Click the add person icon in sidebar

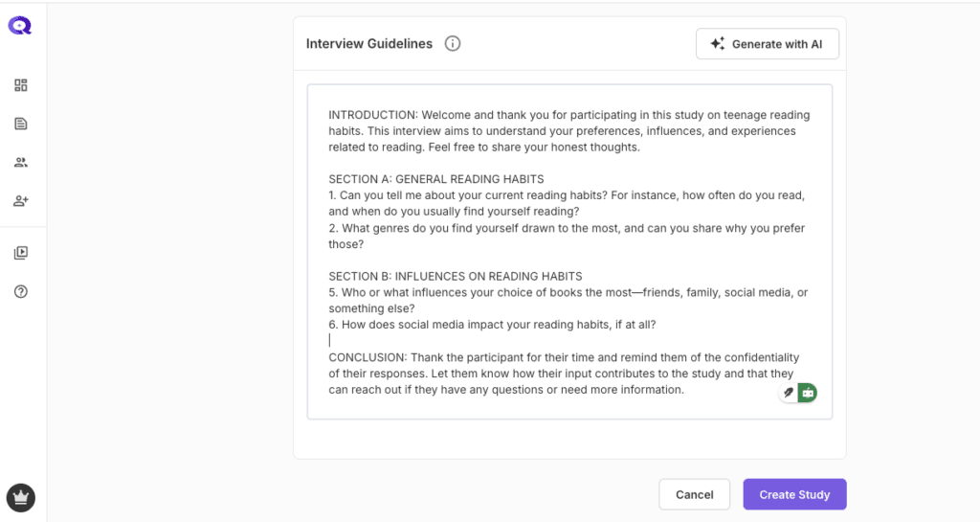click(21, 201)
